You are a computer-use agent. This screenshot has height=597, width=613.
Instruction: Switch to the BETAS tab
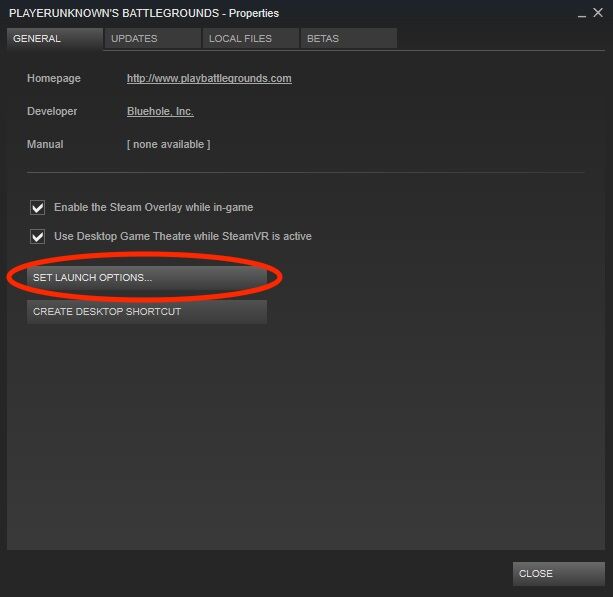tap(349, 38)
